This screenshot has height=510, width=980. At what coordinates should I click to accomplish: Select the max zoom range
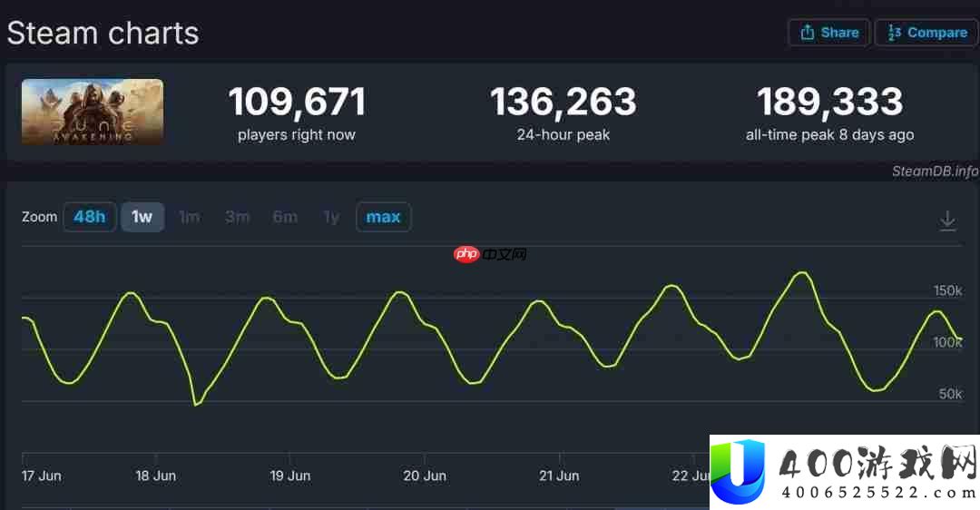383,217
